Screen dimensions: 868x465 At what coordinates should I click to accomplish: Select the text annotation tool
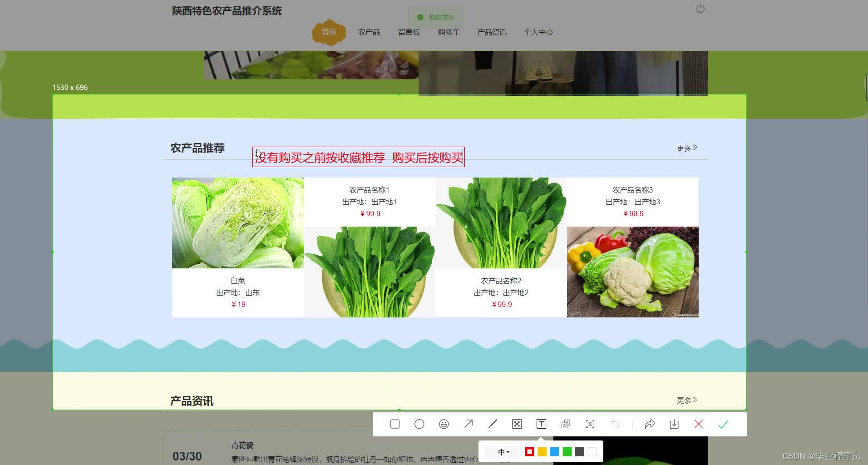pos(541,424)
